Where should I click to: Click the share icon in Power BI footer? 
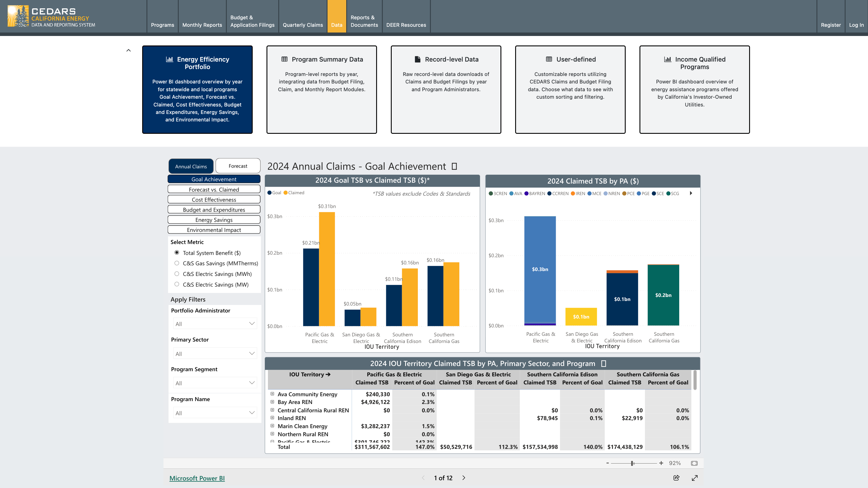click(x=676, y=478)
